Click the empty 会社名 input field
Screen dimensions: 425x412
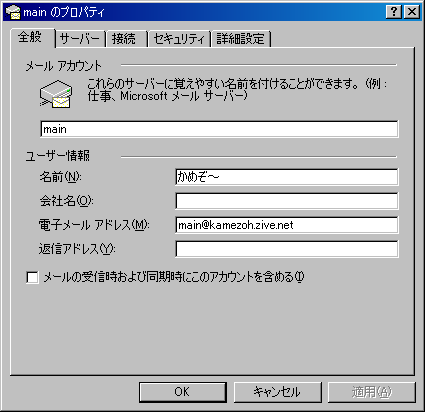coord(287,201)
